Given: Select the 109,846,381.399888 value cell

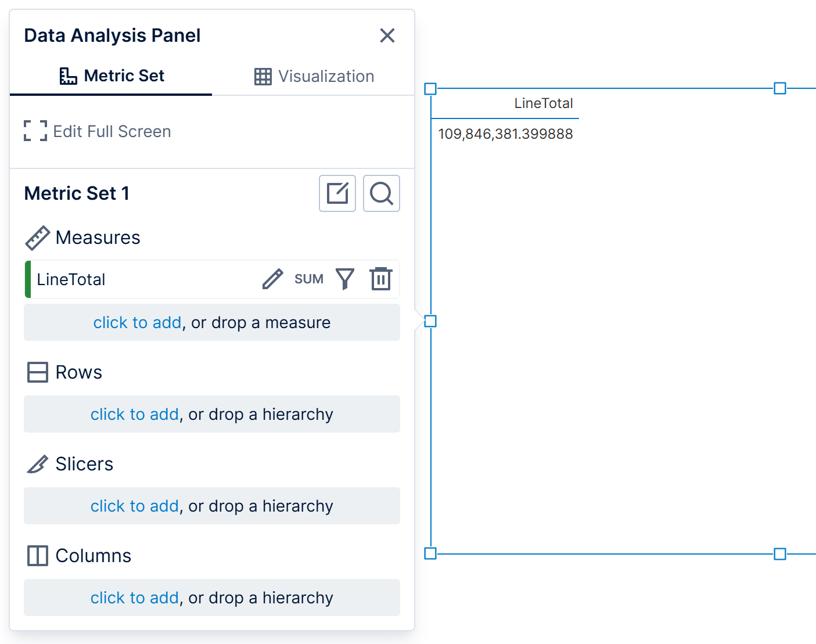Looking at the screenshot, I should [505, 134].
